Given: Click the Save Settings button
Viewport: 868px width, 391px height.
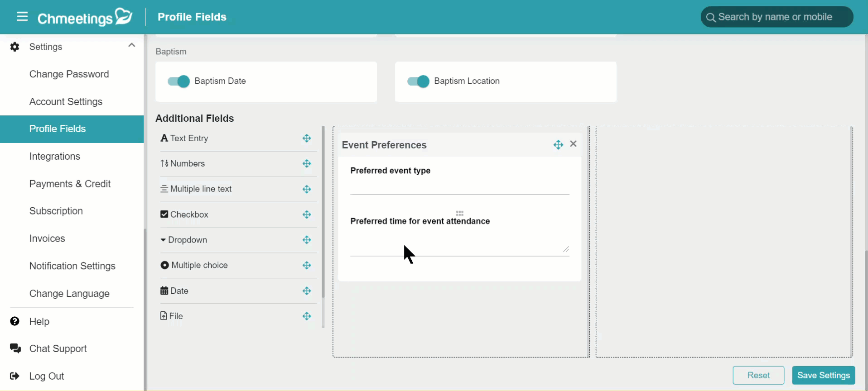Looking at the screenshot, I should pyautogui.click(x=824, y=375).
